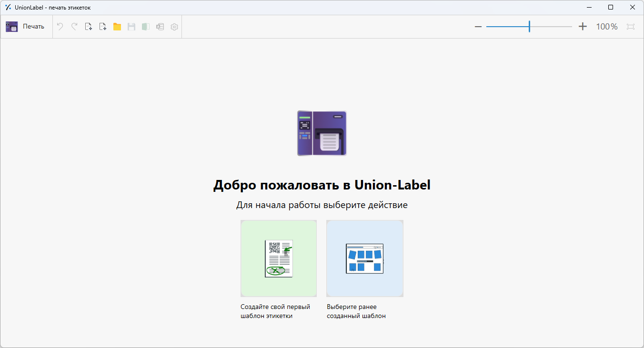Click "Создайте свой первый шаблон этикетки" label
The width and height of the screenshot is (644, 348).
275,311
